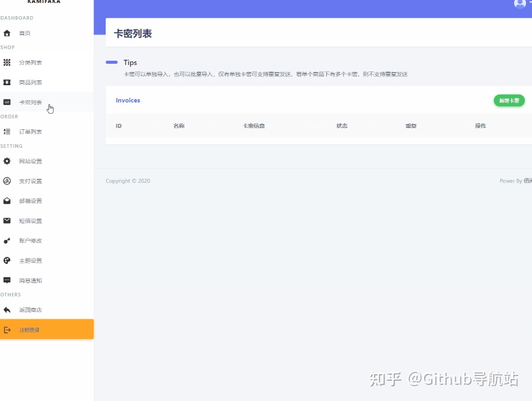This screenshot has width=532, height=401.
Task: Click the 重复 column header
Action: click(411, 126)
